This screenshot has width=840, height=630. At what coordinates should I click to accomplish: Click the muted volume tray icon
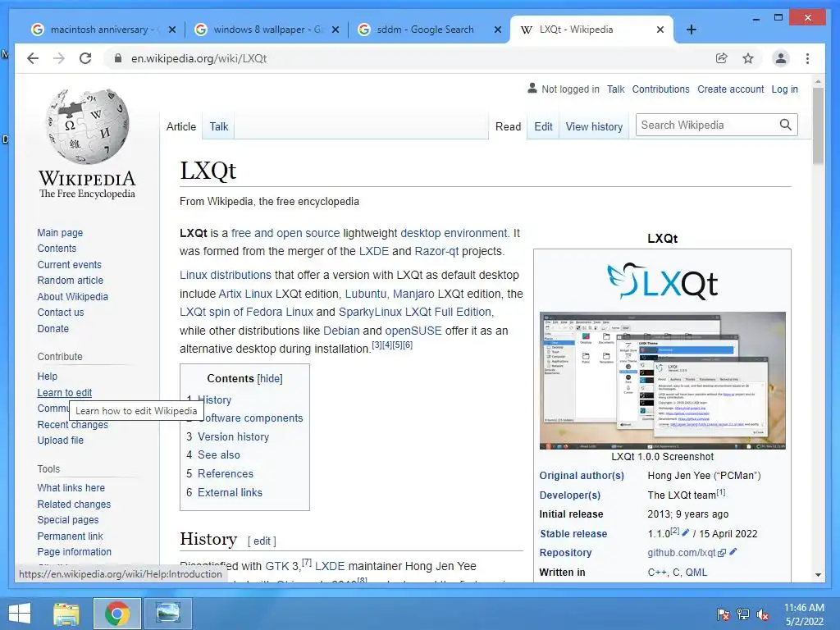coord(763,614)
